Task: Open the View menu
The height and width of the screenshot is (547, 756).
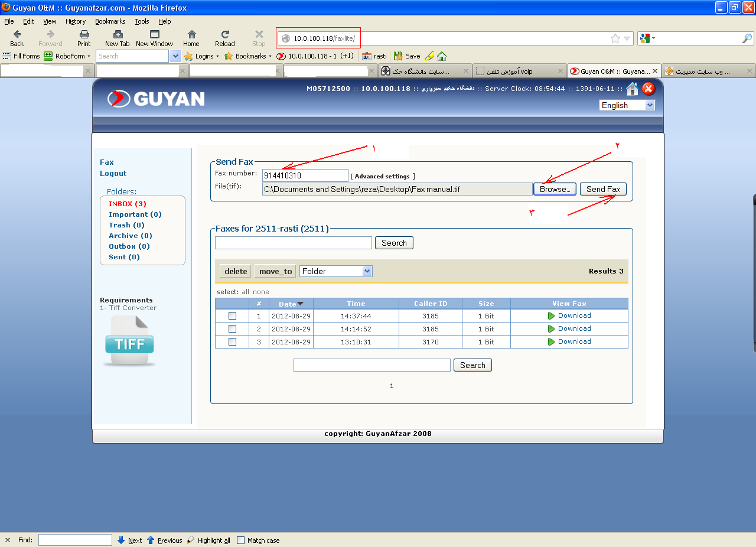Action: (50, 21)
